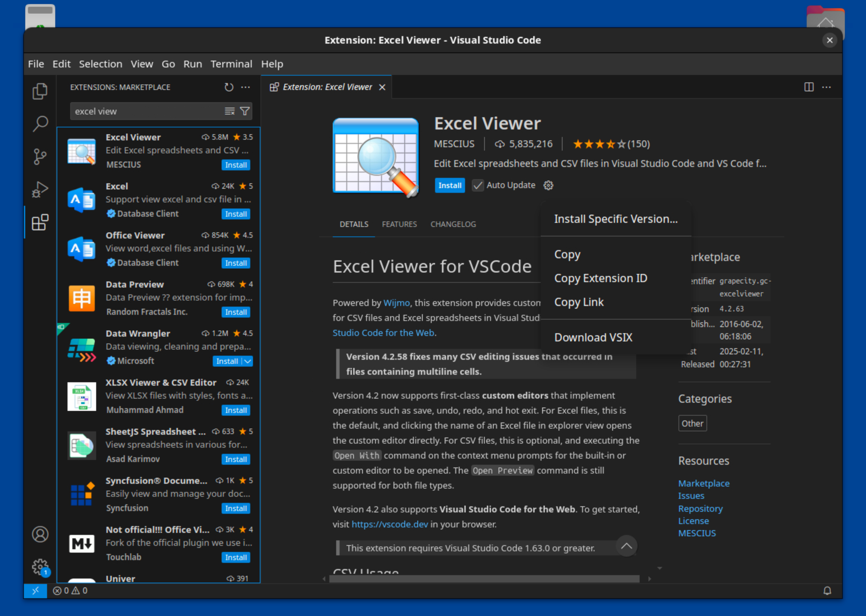Open notifications bell in status bar

pyautogui.click(x=827, y=590)
